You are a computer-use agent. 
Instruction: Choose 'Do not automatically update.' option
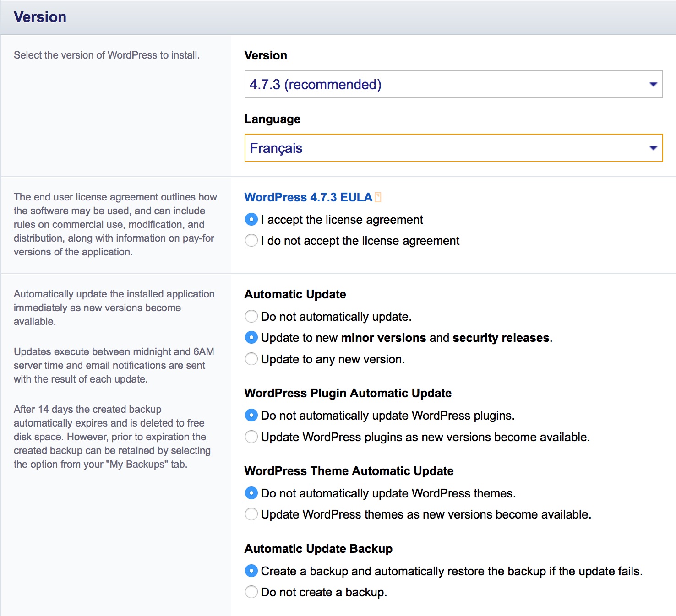(251, 317)
